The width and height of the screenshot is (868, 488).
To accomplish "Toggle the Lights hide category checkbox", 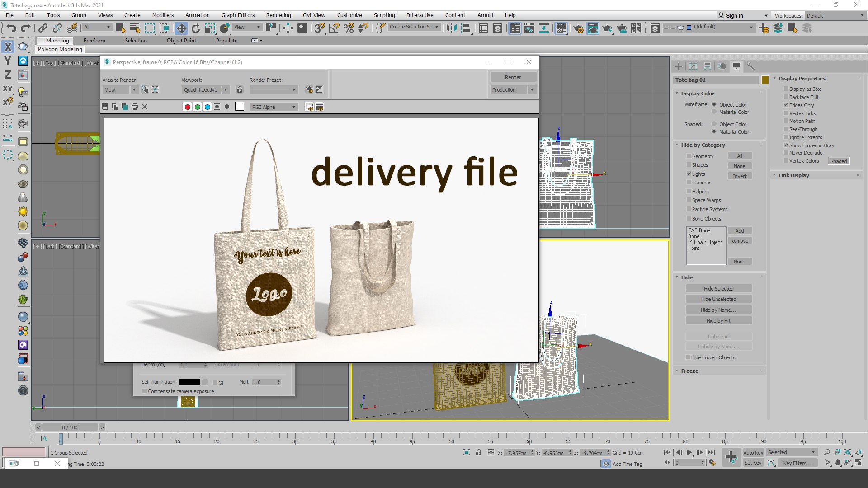I will coord(689,174).
